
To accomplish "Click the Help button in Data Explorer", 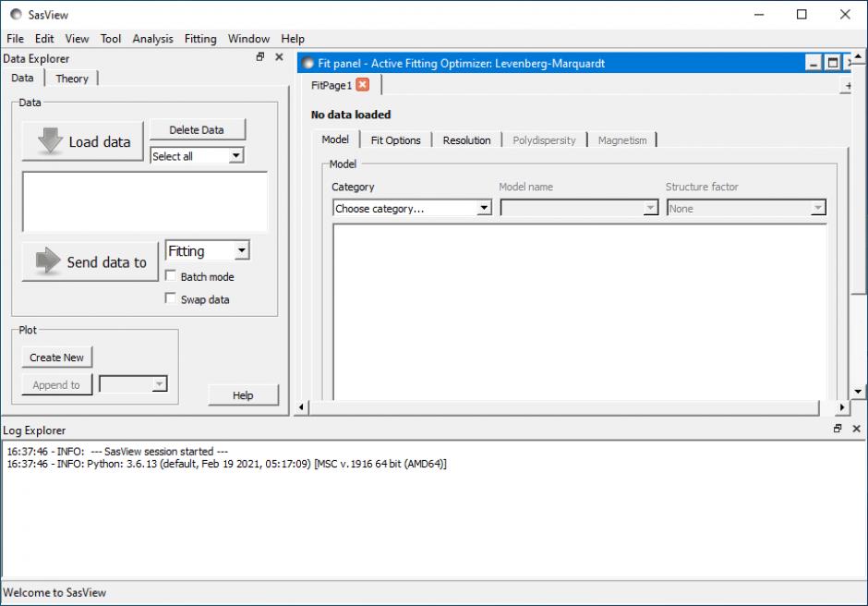I will (243, 395).
